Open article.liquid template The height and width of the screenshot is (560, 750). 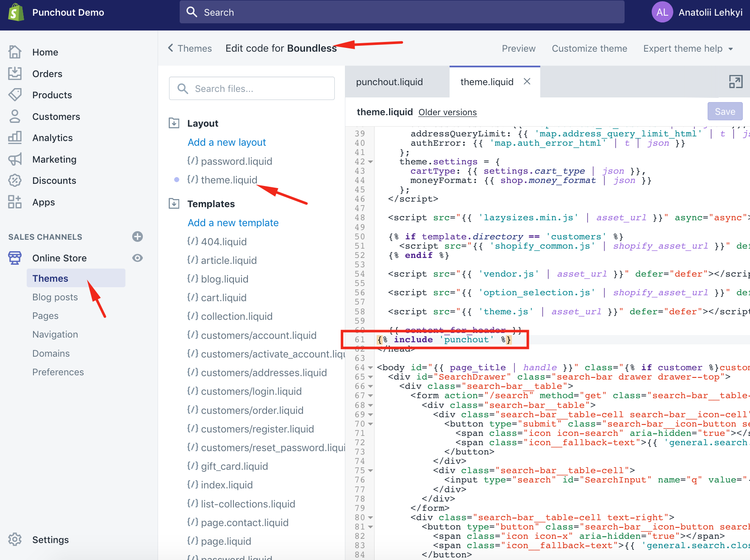click(x=222, y=261)
